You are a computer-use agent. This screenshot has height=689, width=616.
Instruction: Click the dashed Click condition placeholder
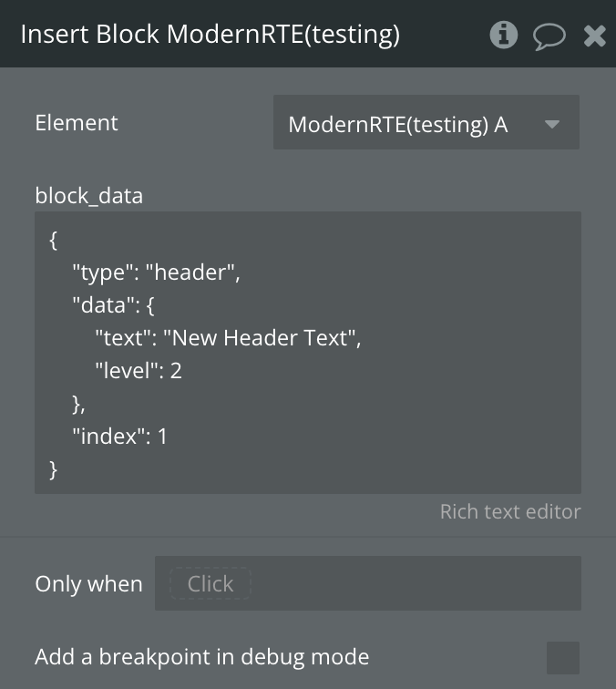(210, 583)
